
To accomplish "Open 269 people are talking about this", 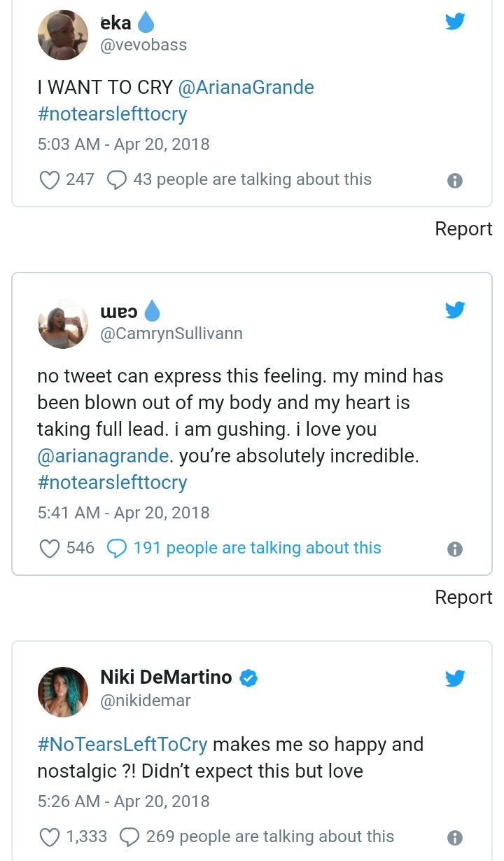I will [x=269, y=836].
